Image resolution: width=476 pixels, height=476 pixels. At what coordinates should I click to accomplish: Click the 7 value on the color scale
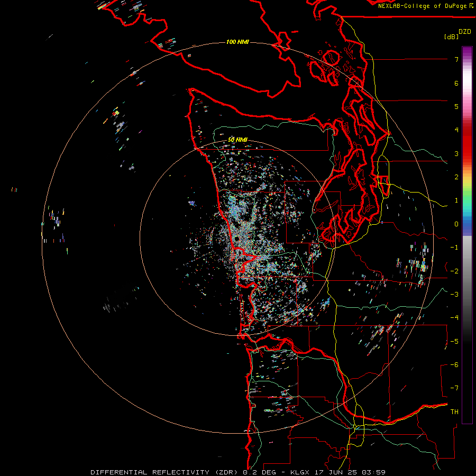click(456, 59)
